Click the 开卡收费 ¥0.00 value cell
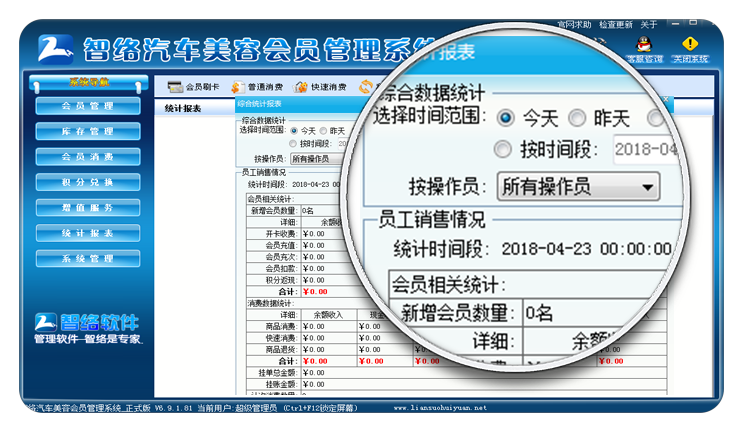 314,234
